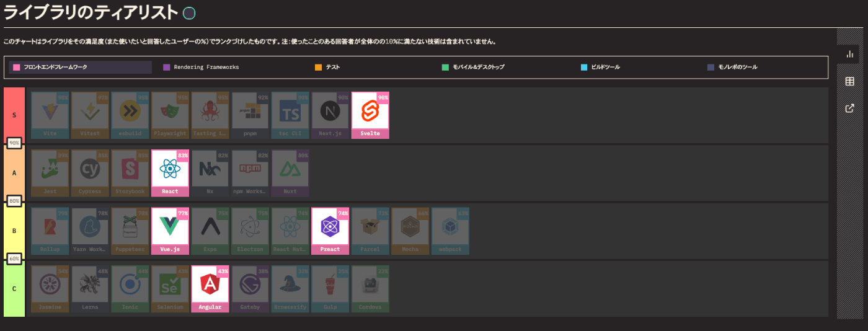Click the Puppeteer tile
This screenshot has width=868, height=331.
(x=130, y=231)
